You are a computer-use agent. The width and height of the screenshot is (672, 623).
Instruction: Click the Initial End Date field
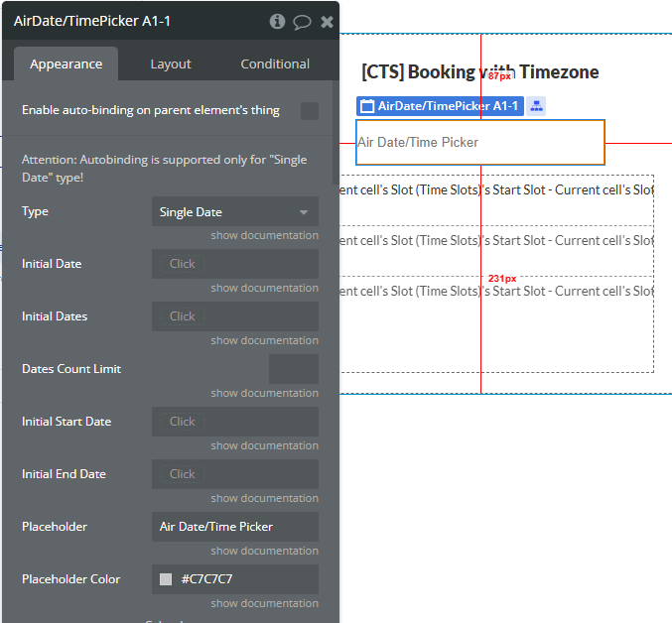(235, 474)
